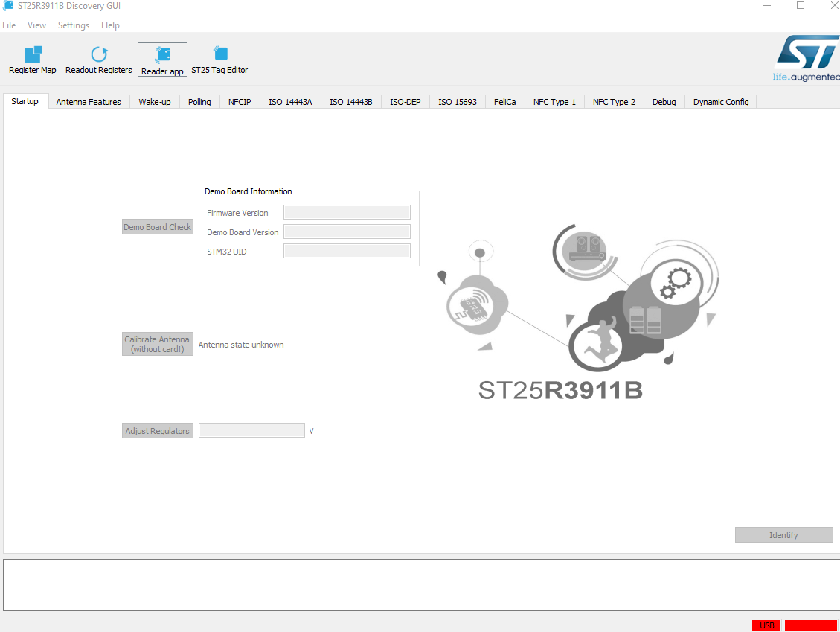This screenshot has height=632, width=840.
Task: Click the Demo Board Check button
Action: coord(157,226)
